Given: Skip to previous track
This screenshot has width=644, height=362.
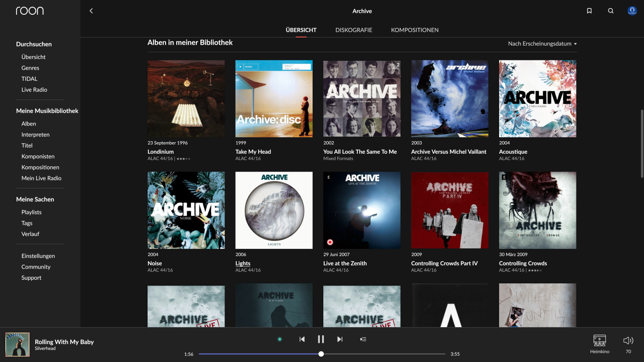Looking at the screenshot, I should [x=302, y=339].
